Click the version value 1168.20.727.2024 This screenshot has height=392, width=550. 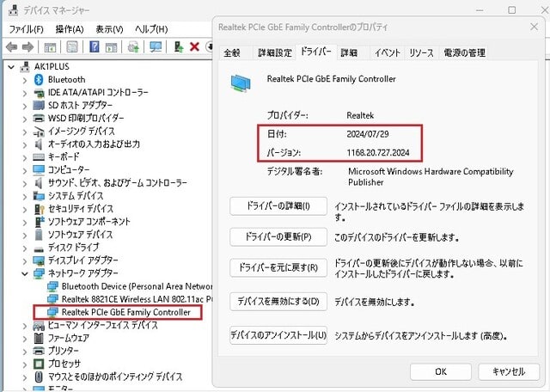tap(378, 153)
